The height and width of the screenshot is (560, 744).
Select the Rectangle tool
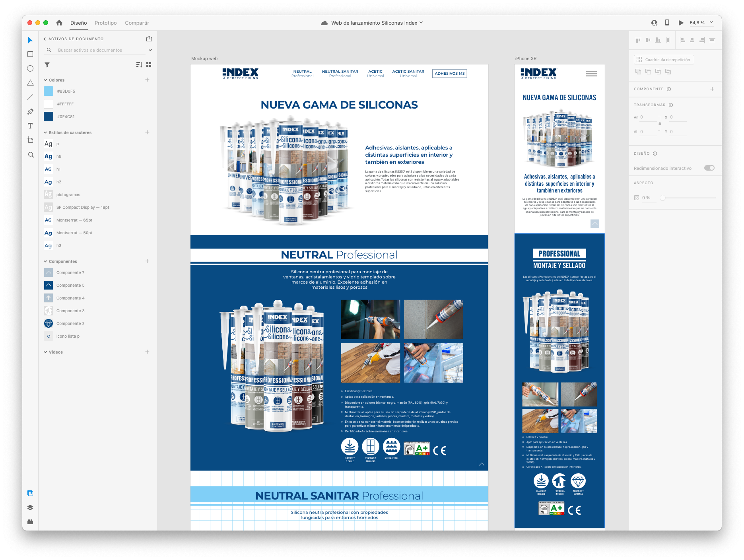coord(30,54)
